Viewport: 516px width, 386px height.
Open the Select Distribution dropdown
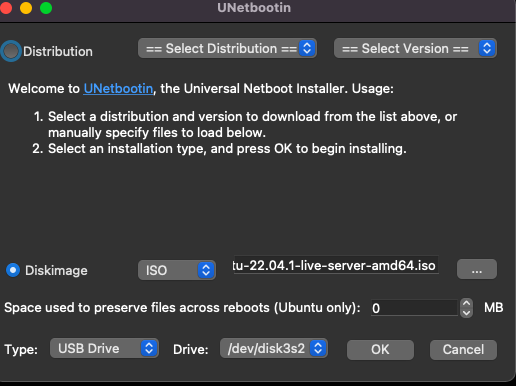[227, 48]
